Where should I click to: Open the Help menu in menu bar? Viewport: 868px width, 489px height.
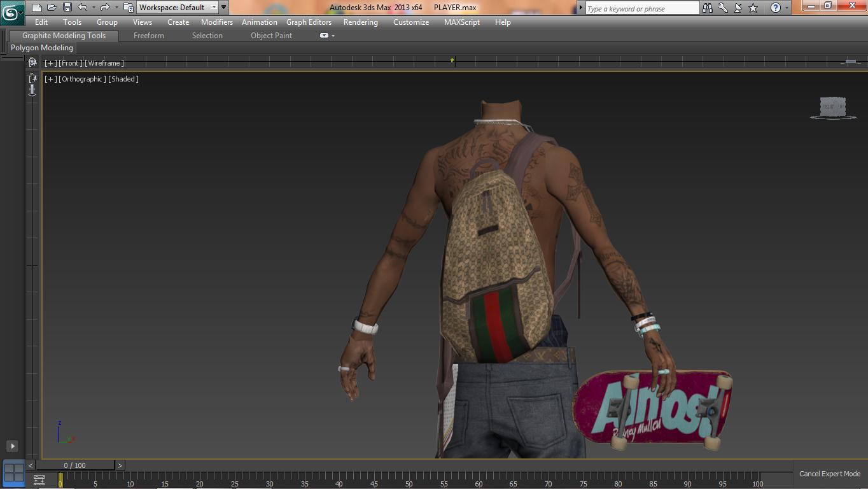pos(503,22)
